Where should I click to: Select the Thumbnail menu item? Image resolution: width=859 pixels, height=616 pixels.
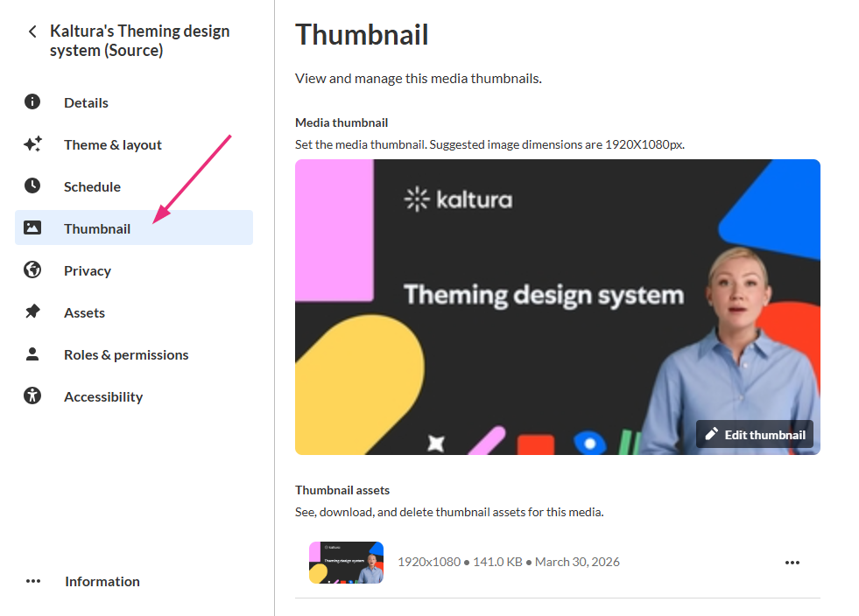click(x=134, y=227)
